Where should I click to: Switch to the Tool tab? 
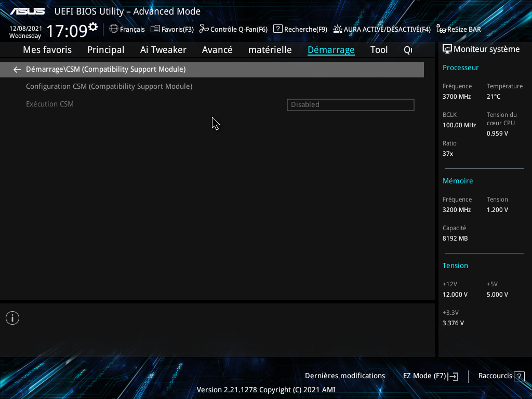379,50
